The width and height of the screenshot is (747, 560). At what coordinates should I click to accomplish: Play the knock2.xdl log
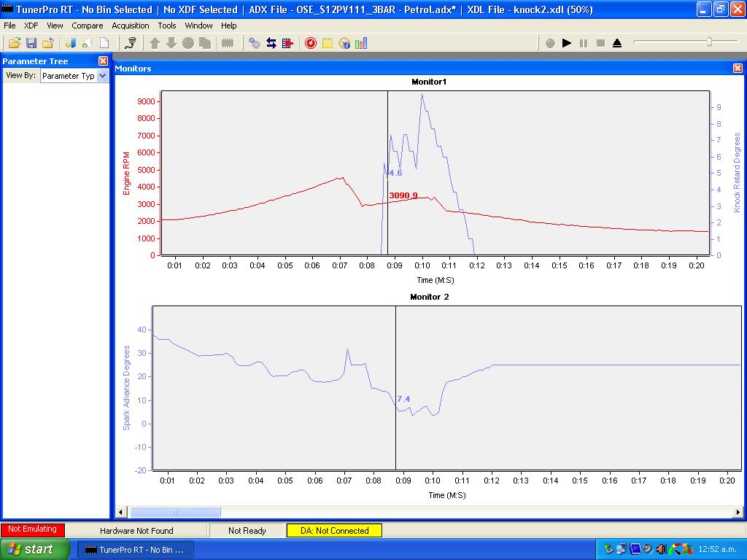pos(567,43)
